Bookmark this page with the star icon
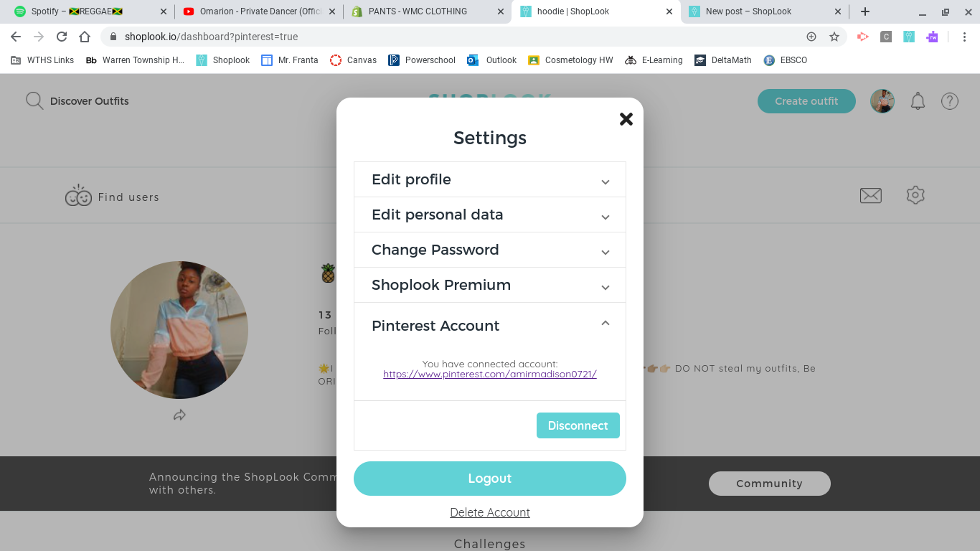This screenshot has width=980, height=551. (x=834, y=37)
